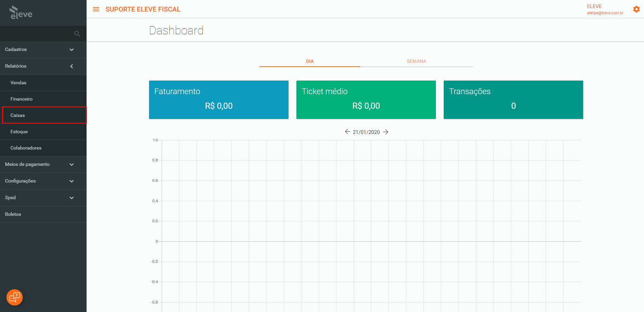This screenshot has height=312, width=644.
Task: Click the sidebar search field
Action: [43, 34]
